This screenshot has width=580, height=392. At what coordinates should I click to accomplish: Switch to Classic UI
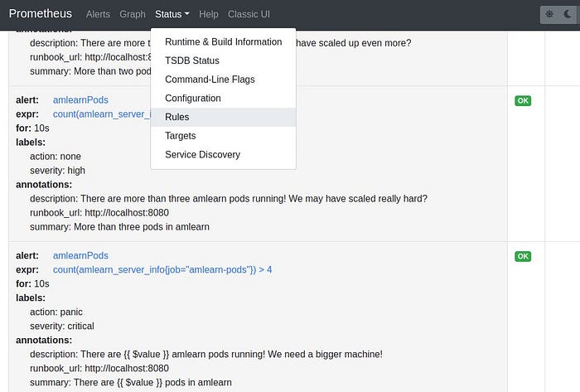point(249,14)
